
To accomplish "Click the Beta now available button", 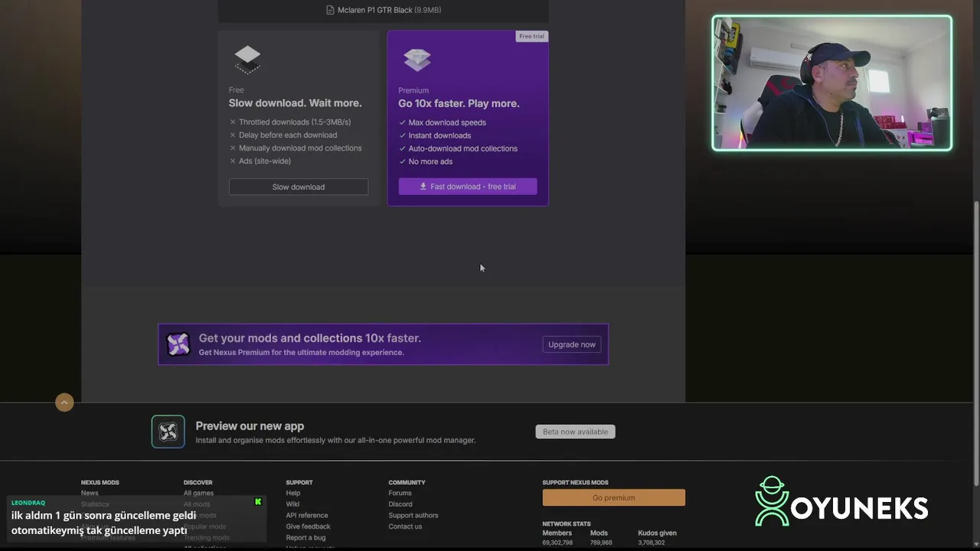I will click(x=575, y=432).
